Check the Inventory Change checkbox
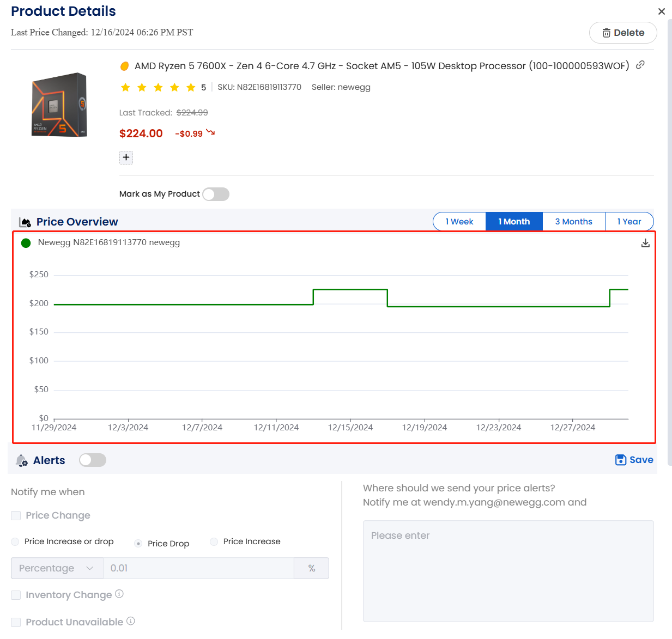 click(16, 595)
